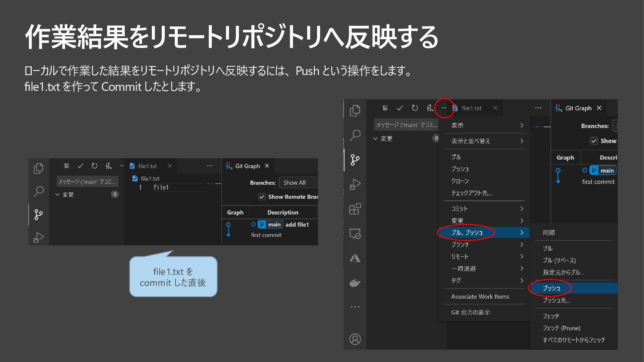The height and width of the screenshot is (362, 644).
Task: Open the Git Graph tab on right
Action: (578, 108)
